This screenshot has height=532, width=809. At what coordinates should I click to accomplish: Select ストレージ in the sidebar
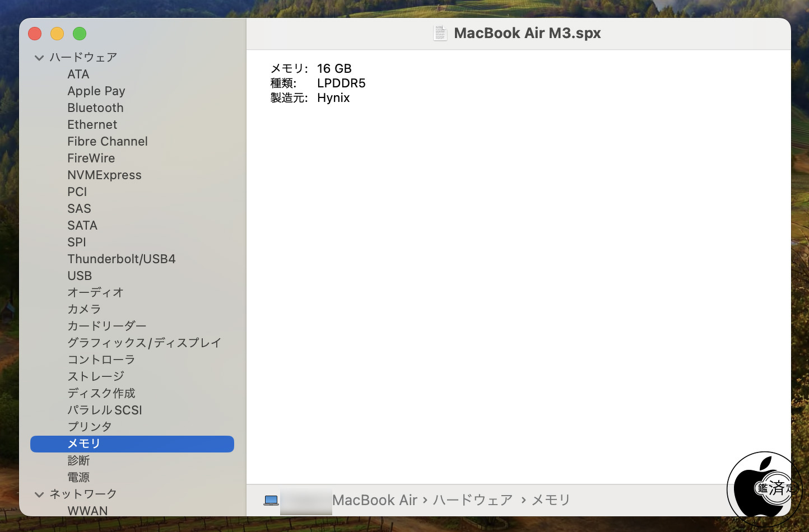tap(96, 376)
